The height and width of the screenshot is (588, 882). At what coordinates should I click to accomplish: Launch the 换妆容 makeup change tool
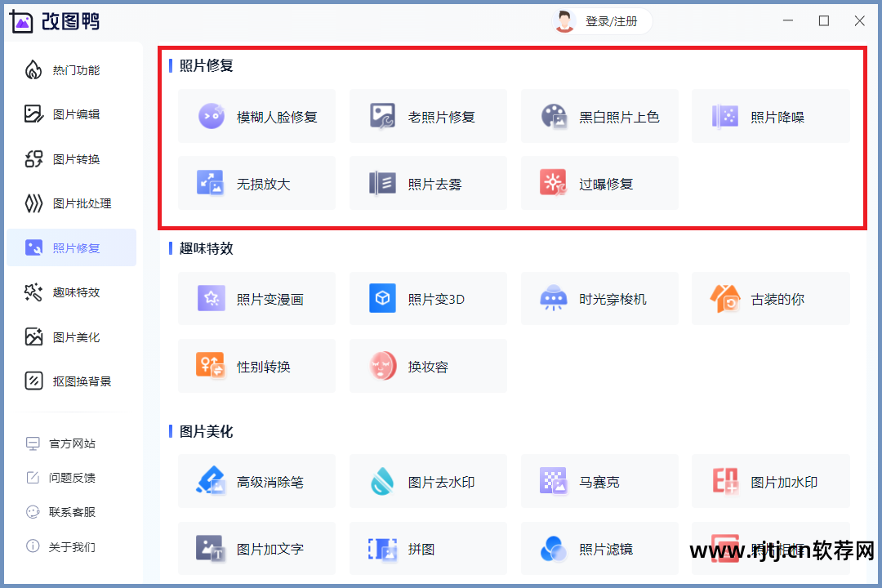428,365
